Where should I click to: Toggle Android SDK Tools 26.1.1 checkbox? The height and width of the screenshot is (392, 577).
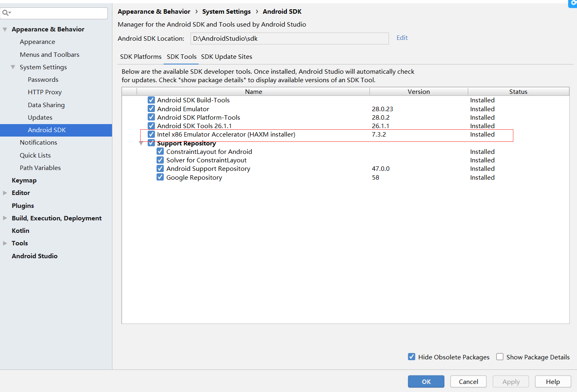[x=151, y=126]
